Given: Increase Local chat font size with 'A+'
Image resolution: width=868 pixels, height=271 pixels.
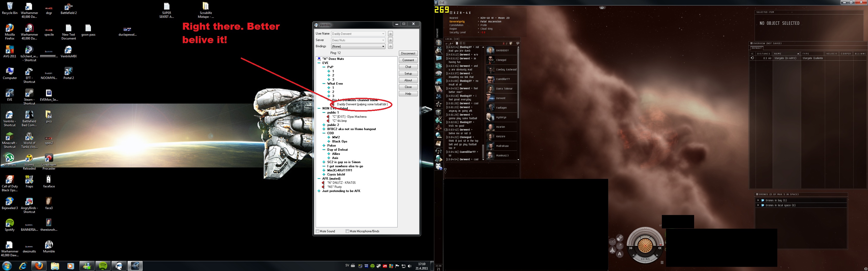Looking at the screenshot, I should click(x=452, y=43).
